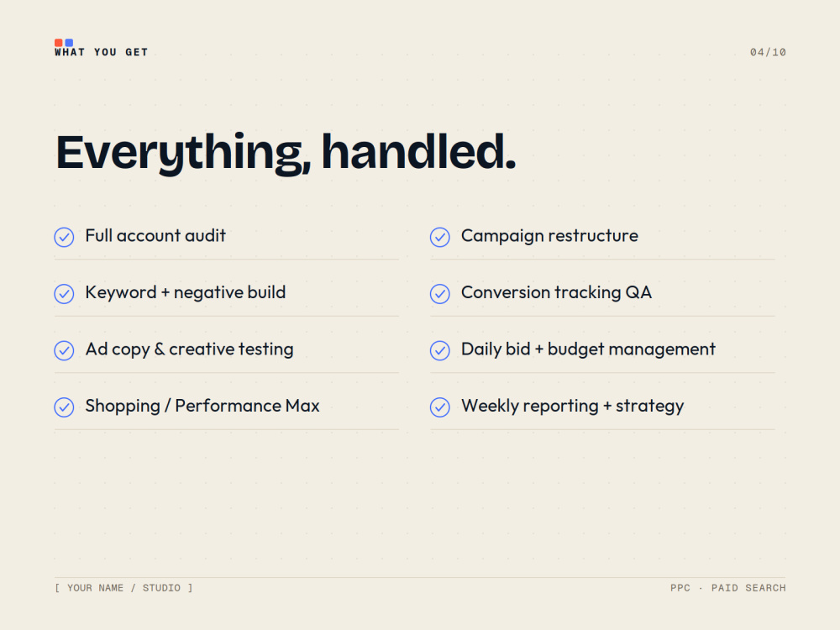This screenshot has width=840, height=630.
Task: Click the check icon beside Daily bid + budget management
Action: [440, 350]
